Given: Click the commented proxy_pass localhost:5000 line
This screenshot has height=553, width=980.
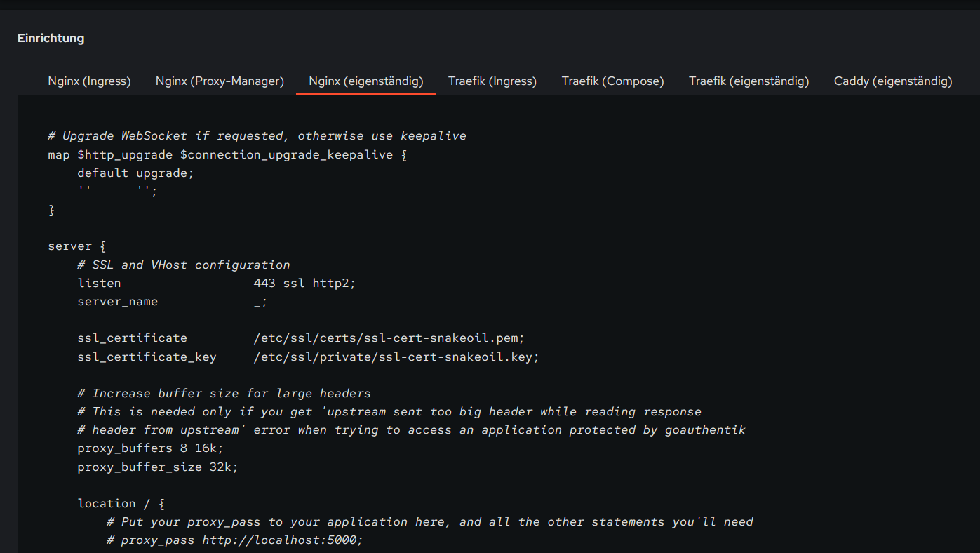Looking at the screenshot, I should click(x=235, y=540).
